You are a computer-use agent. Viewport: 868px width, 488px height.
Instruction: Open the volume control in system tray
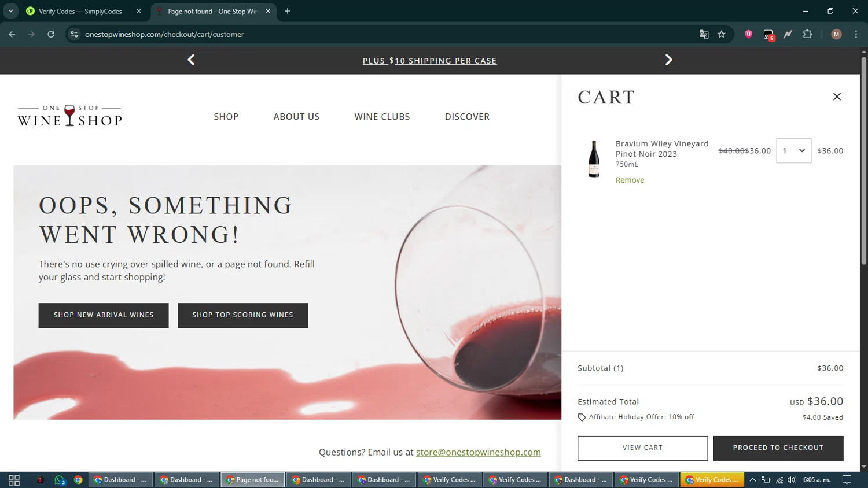[792, 480]
